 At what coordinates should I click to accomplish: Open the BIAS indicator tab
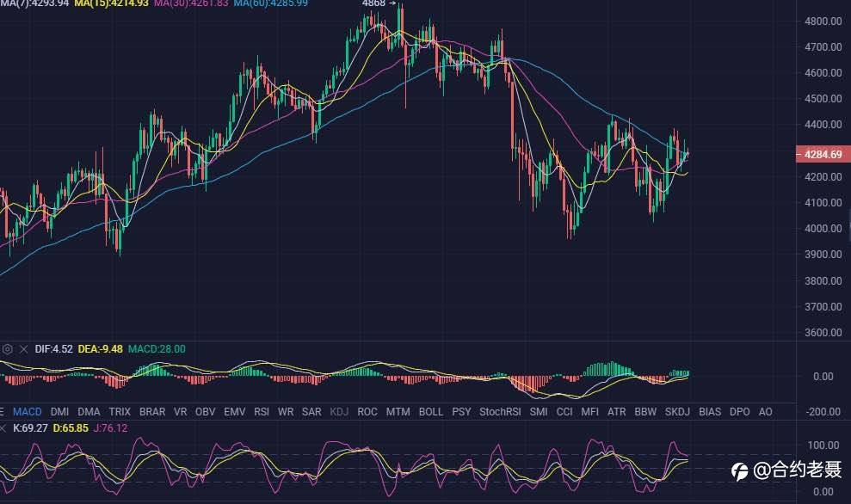(x=710, y=412)
